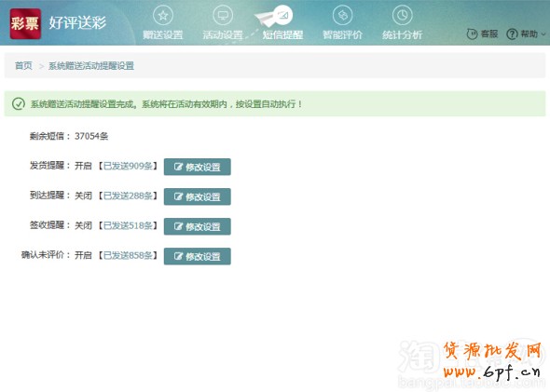The height and width of the screenshot is (392, 550).
Task: Go to 首页 in breadcrumb
Action: coord(23,65)
